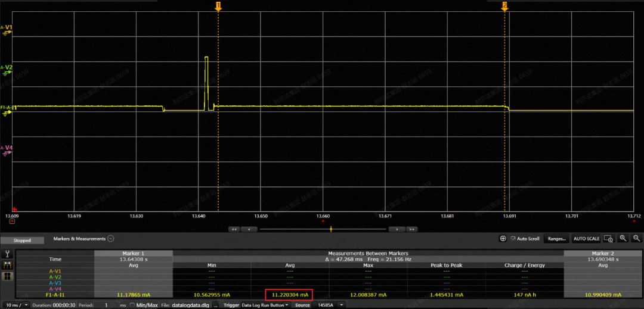Click the zoom out magnifier icon
This screenshot has height=309, width=644.
tap(636, 238)
